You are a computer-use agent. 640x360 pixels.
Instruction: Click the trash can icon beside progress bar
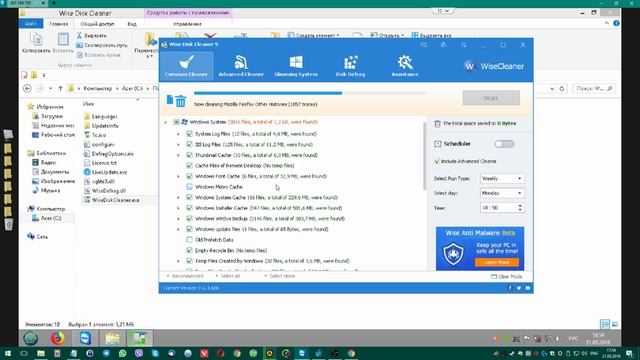pos(181,100)
